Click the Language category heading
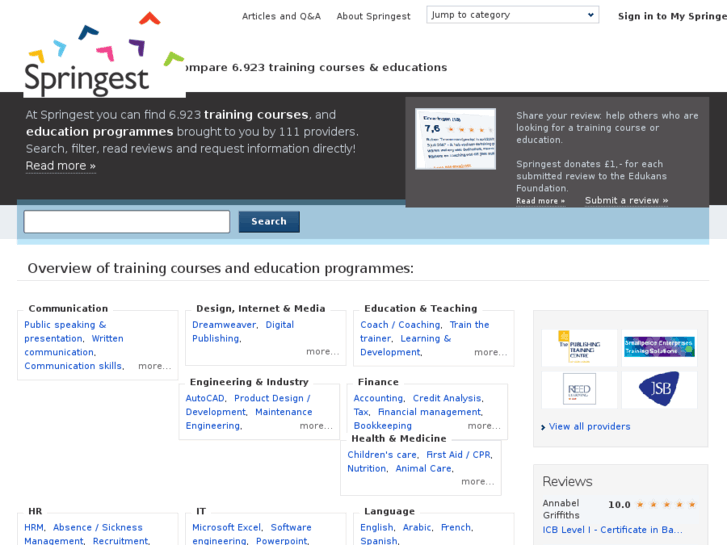 389,511
